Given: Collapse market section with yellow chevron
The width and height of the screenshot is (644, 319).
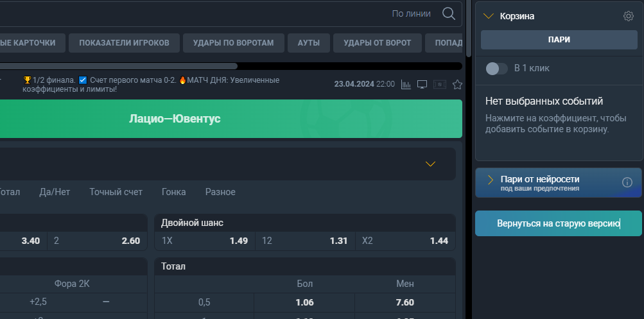Looking at the screenshot, I should pos(430,164).
